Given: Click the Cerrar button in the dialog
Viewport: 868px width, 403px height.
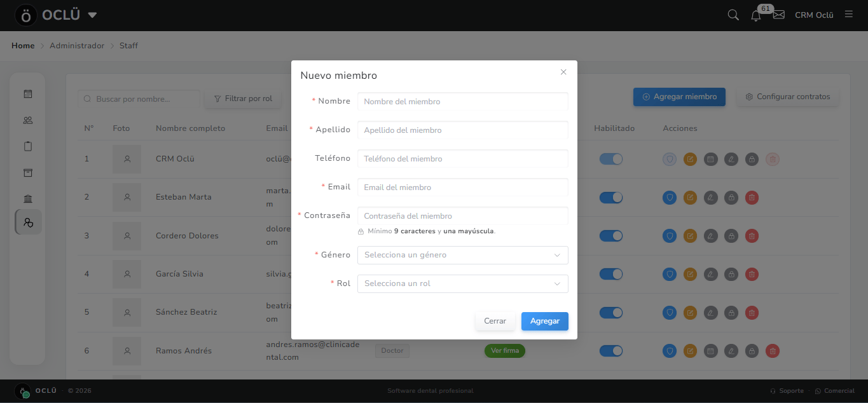Looking at the screenshot, I should tap(495, 321).
